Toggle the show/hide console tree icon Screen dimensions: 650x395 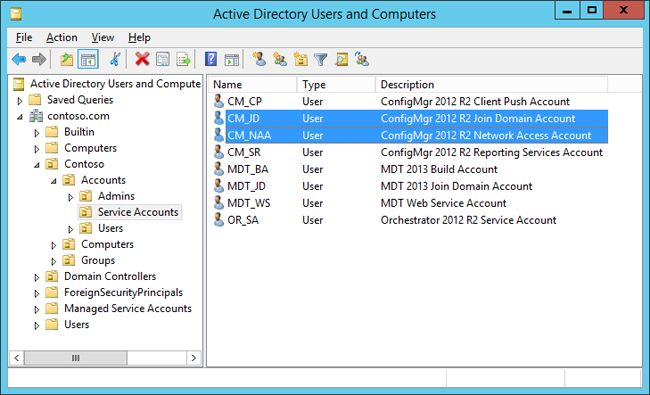(88, 60)
